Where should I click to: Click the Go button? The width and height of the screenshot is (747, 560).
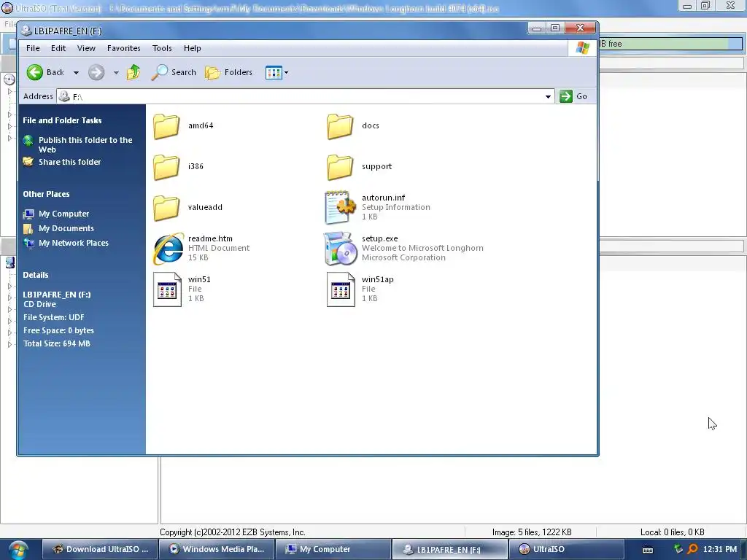(573, 96)
